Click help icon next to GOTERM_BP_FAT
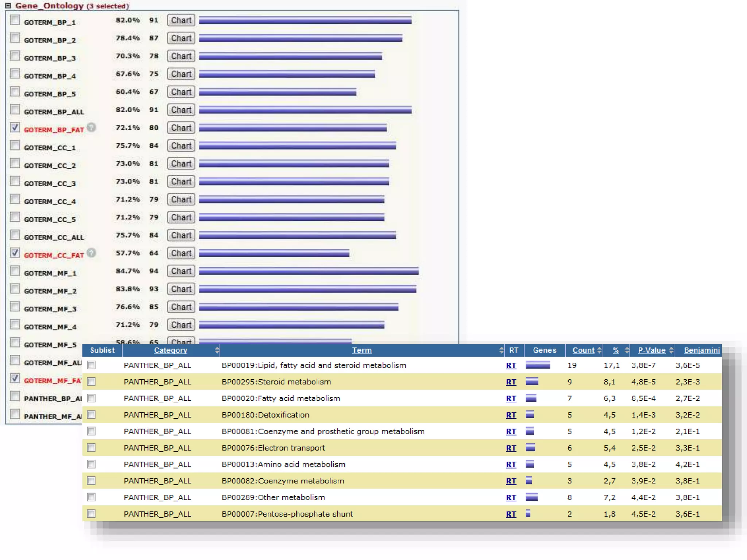 (x=92, y=127)
